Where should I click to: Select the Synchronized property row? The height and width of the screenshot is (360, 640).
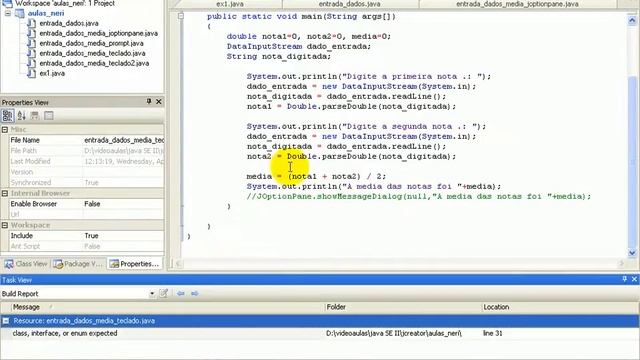(x=87, y=182)
